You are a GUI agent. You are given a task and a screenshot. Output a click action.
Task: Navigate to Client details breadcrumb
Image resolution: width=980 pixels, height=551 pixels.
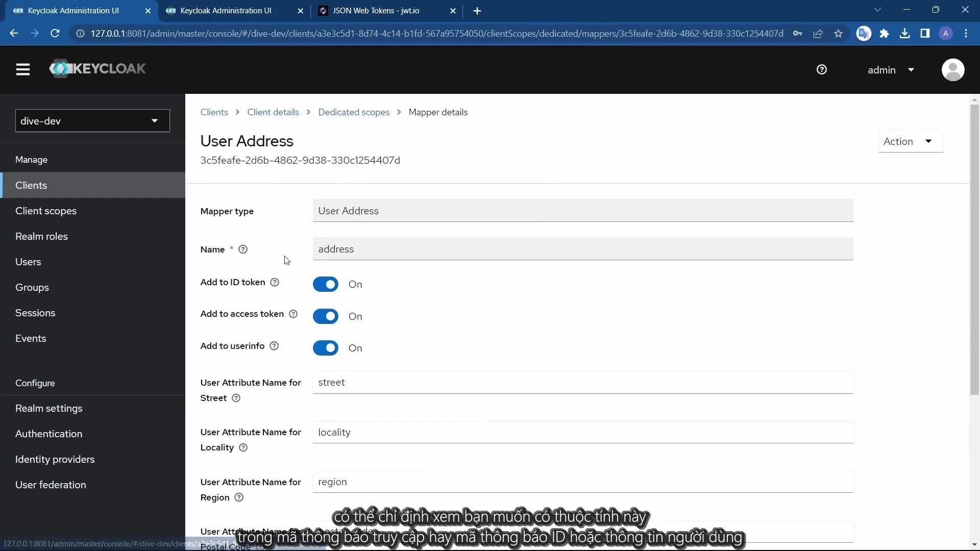pos(273,112)
